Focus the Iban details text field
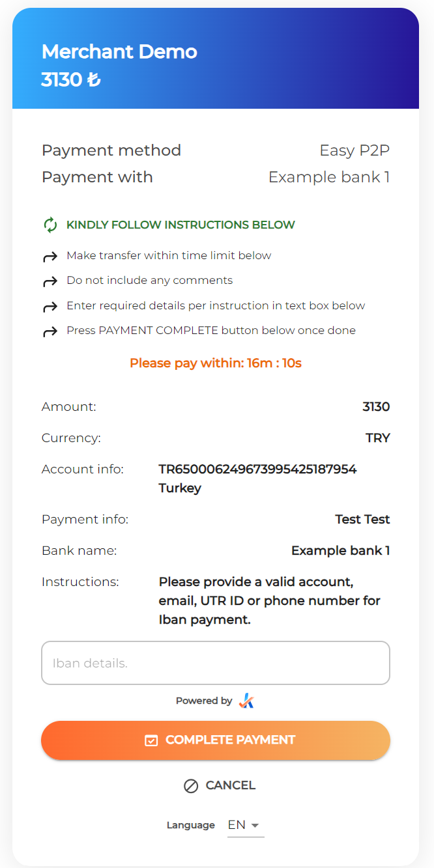Screen dimensions: 434x868 coord(216,663)
